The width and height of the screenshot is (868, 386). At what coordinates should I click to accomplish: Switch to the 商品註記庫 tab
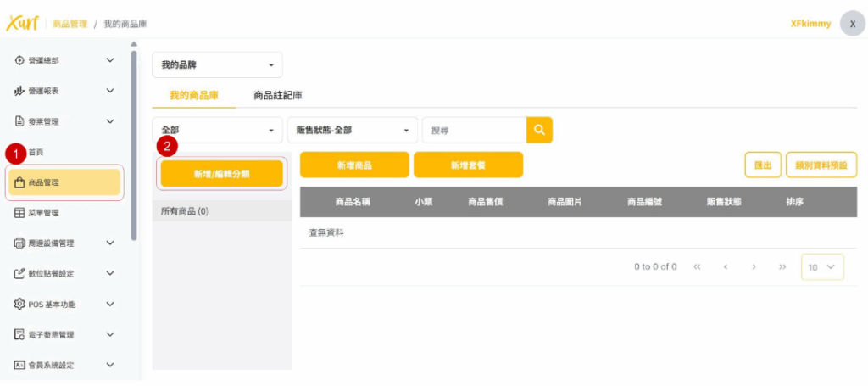[x=278, y=96]
